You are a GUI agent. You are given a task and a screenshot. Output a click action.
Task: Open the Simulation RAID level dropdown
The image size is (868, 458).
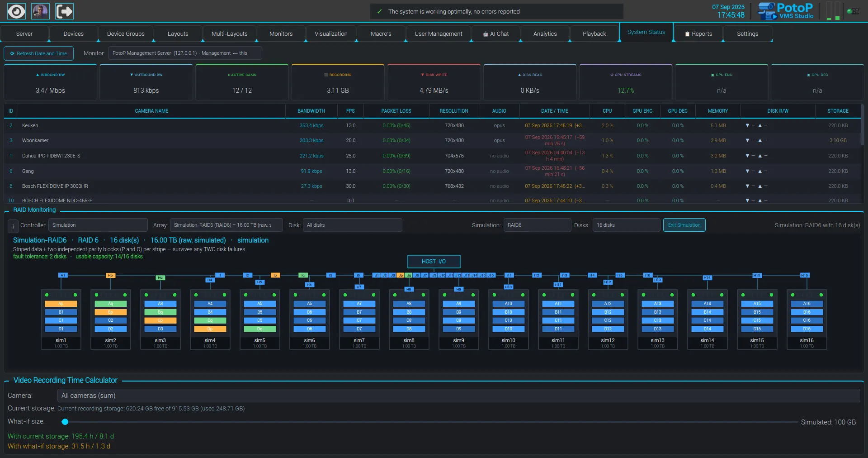(x=538, y=225)
